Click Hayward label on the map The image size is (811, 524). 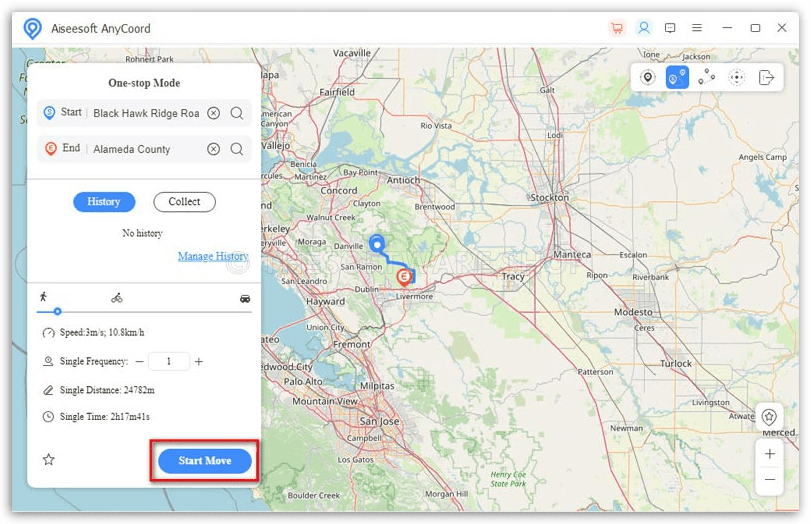[x=325, y=301]
